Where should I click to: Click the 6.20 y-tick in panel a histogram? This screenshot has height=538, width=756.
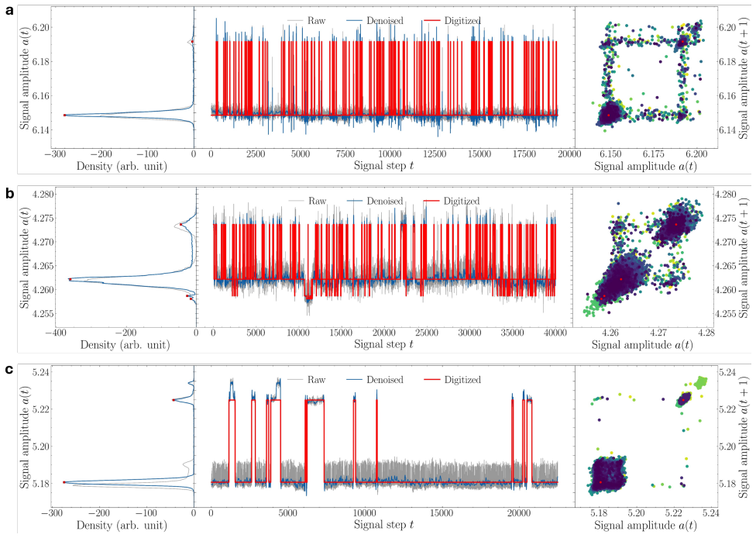41,27
